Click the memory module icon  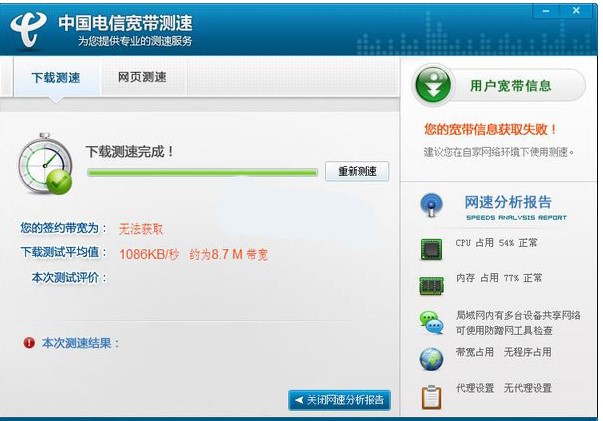coord(431,286)
